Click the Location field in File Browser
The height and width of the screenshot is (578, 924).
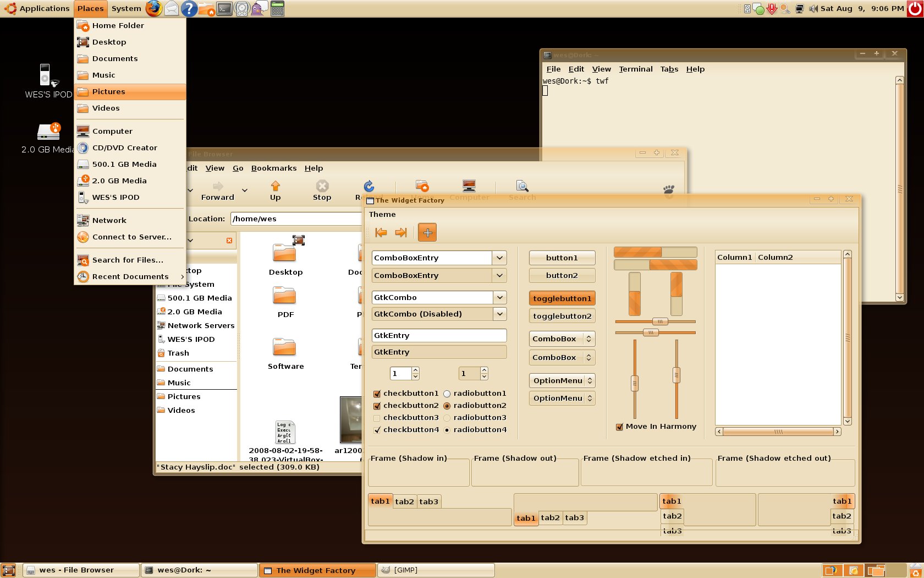click(296, 219)
